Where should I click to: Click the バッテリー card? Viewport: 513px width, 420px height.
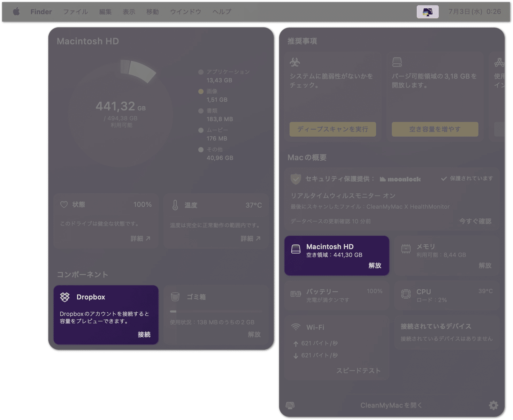tap(337, 296)
